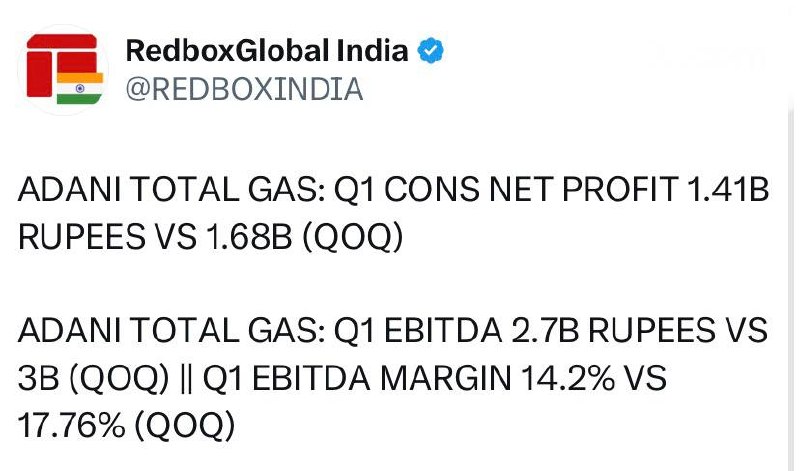Click the 1.68B figure in tweet text

(x=249, y=237)
